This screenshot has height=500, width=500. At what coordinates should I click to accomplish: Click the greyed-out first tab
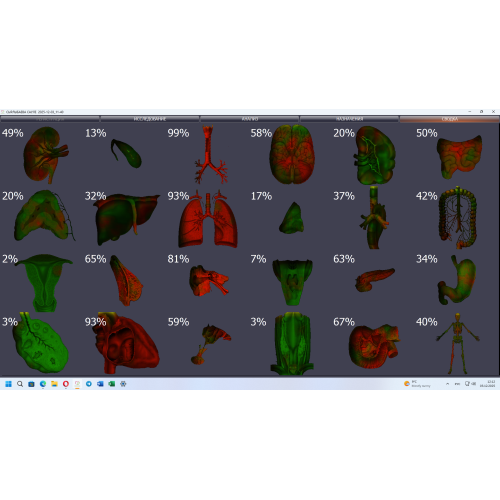[x=50, y=119]
